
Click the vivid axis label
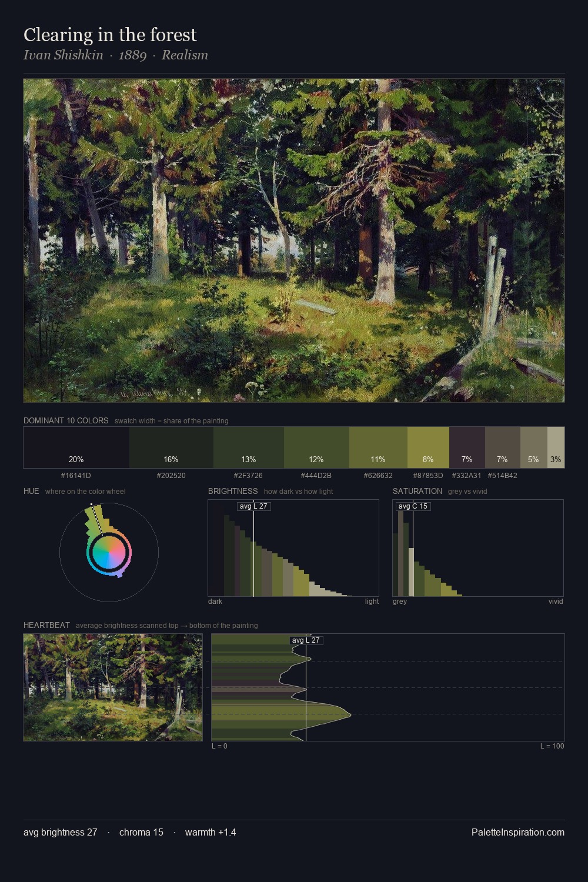556,602
